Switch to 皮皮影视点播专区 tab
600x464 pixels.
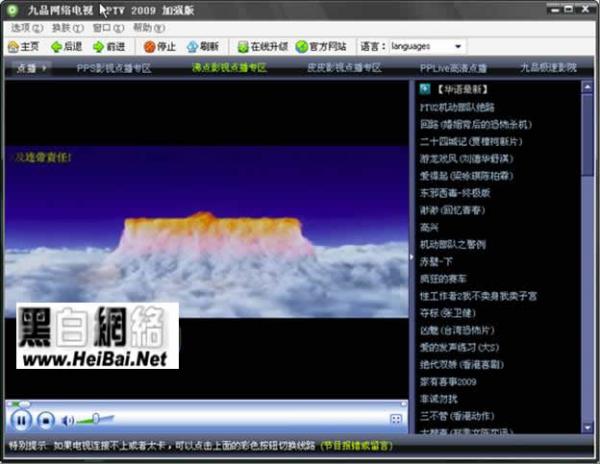point(344,68)
